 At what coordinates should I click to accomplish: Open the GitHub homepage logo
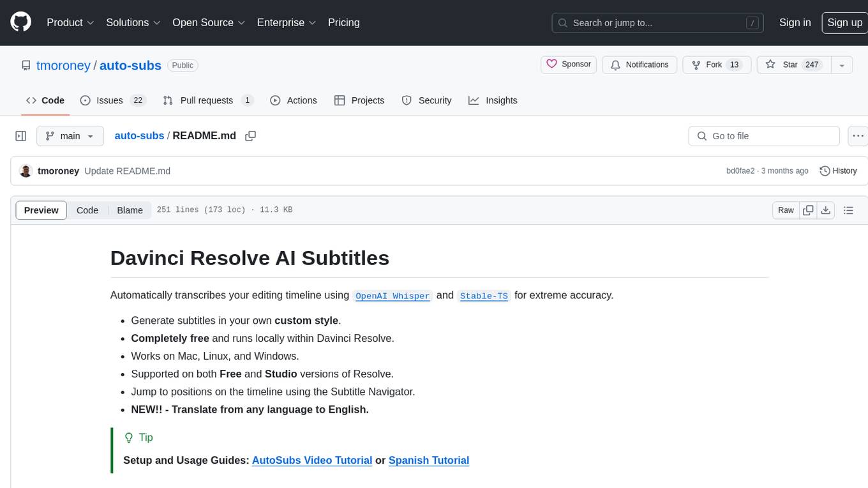[20, 22]
